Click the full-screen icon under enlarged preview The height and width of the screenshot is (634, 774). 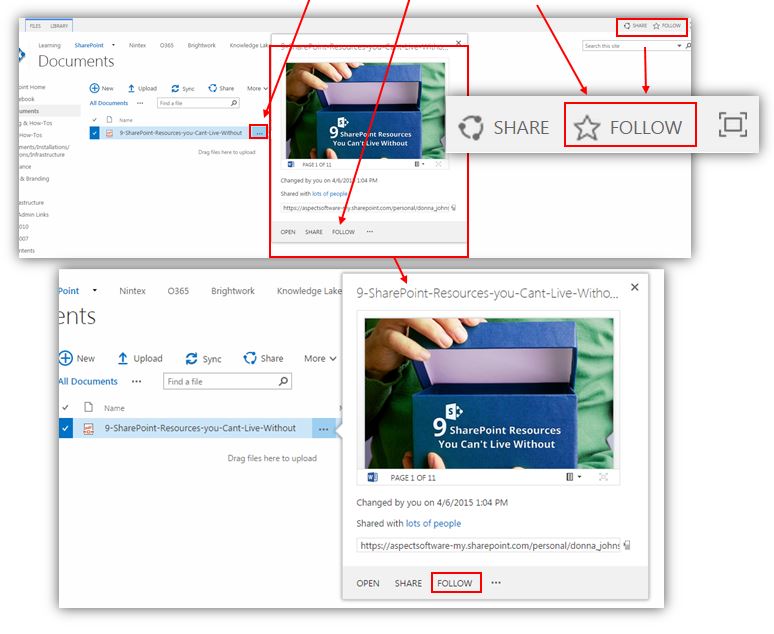click(x=603, y=476)
